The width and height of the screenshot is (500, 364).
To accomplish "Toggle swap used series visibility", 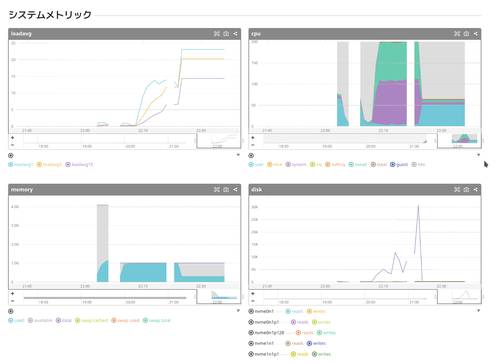I will [x=125, y=320].
